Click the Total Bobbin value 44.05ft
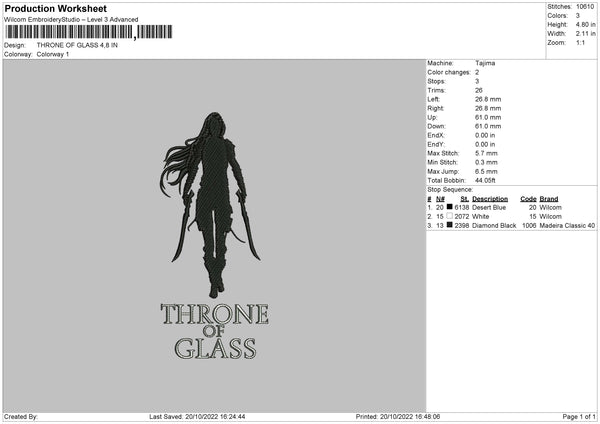This screenshot has height=424, width=600. [485, 180]
